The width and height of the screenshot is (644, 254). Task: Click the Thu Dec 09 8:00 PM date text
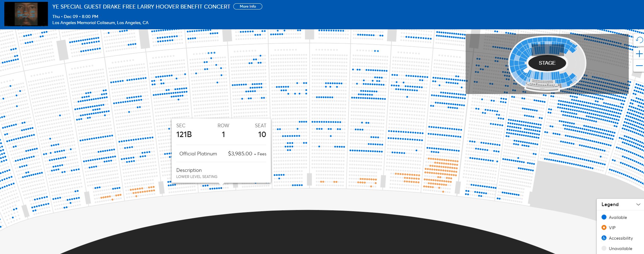point(75,16)
